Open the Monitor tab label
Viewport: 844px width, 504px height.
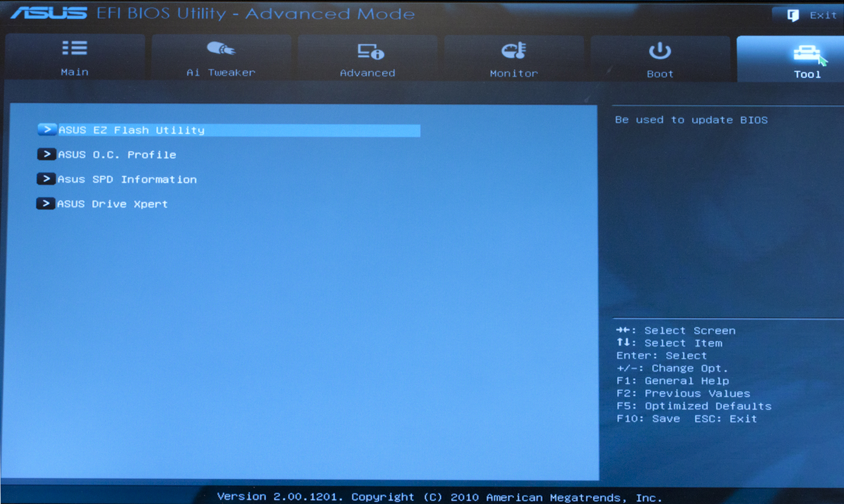(514, 73)
